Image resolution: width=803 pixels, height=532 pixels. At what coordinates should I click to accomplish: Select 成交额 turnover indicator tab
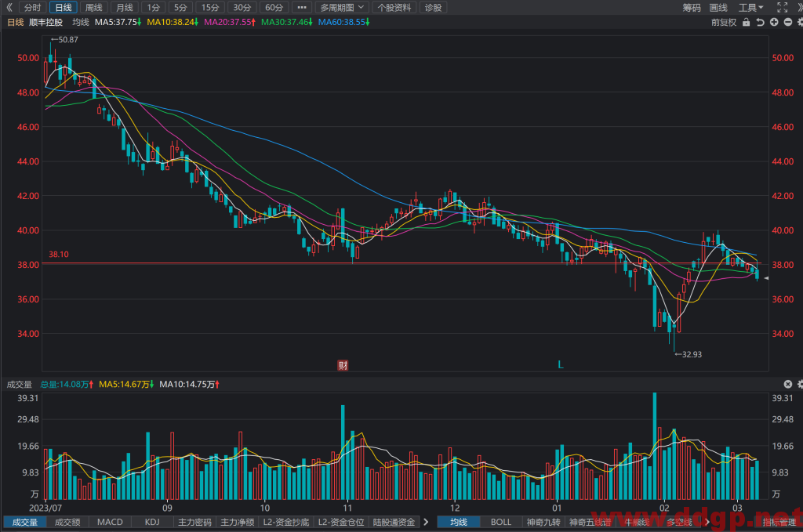tap(67, 522)
